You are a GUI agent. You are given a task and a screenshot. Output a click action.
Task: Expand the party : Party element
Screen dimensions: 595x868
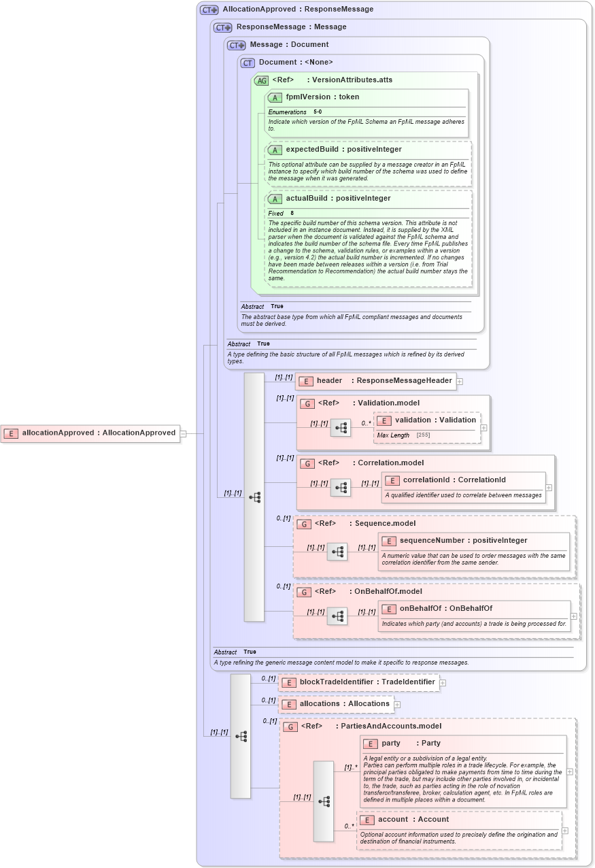(570, 771)
